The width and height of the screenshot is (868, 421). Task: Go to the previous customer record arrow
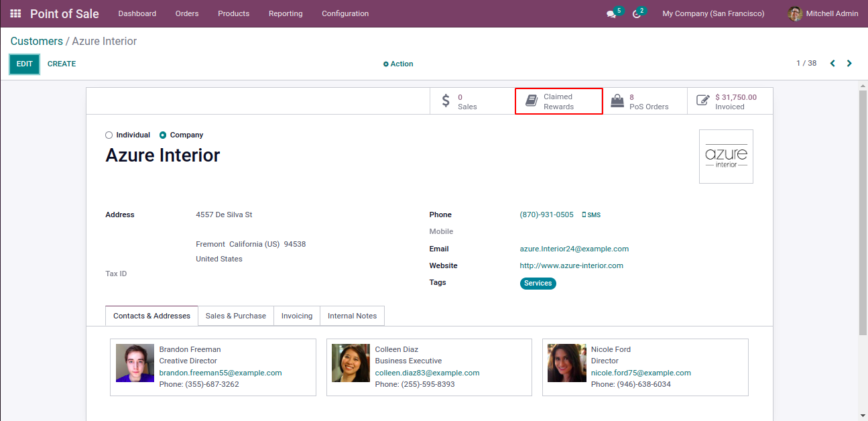832,64
